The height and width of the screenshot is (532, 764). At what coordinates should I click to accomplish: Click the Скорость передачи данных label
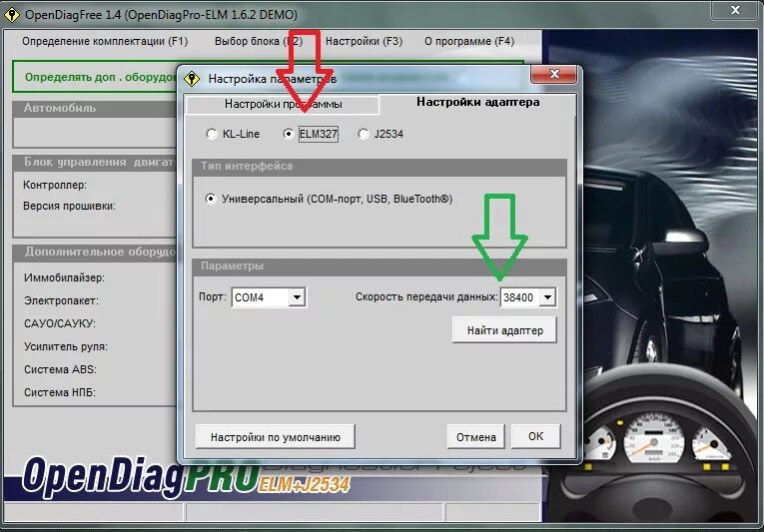click(x=426, y=296)
